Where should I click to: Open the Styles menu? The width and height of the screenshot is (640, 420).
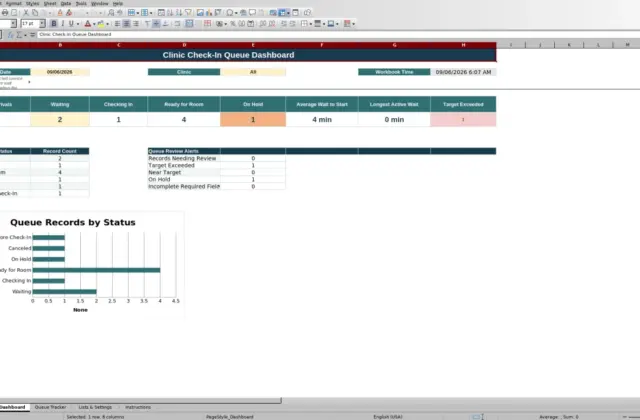pos(32,3)
